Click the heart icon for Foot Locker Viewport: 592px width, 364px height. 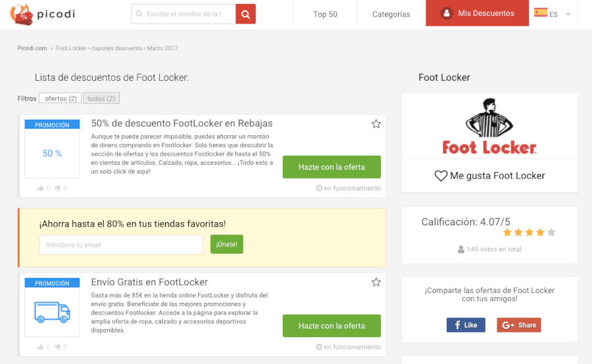click(x=441, y=176)
